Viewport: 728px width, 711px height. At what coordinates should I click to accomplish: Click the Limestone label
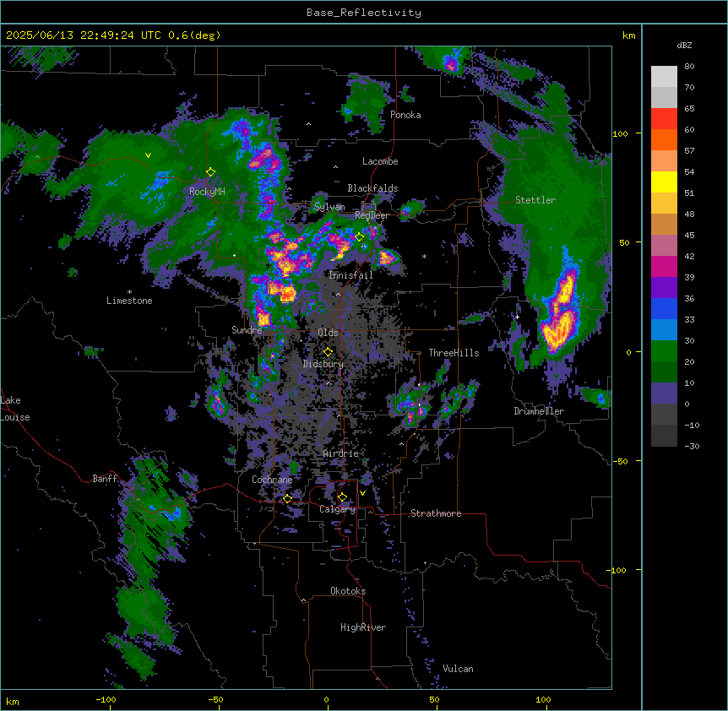129,301
